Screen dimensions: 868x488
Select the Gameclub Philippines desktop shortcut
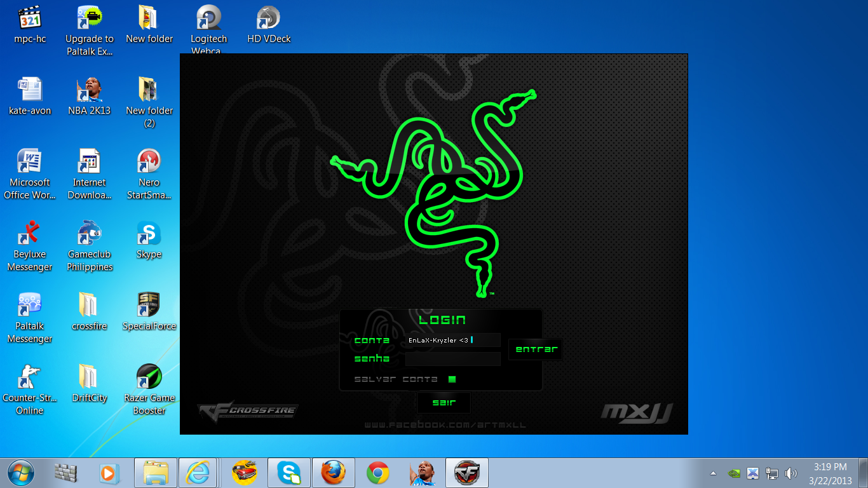pos(90,247)
